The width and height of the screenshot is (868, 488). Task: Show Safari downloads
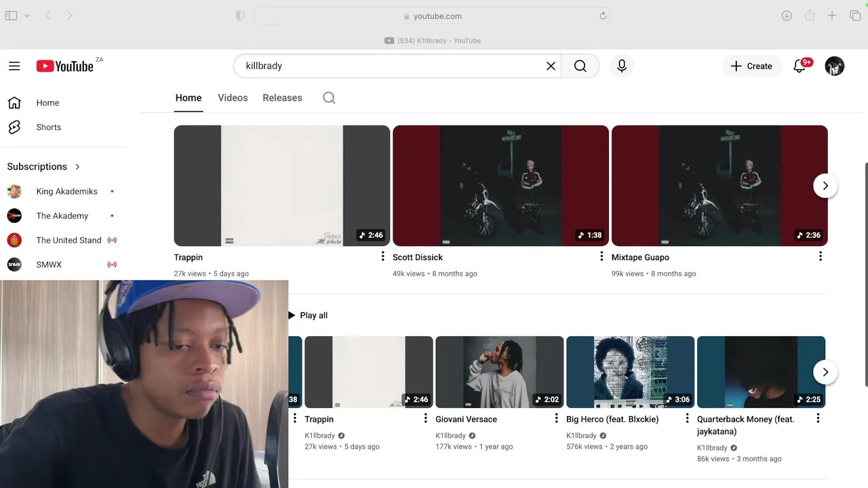click(787, 16)
